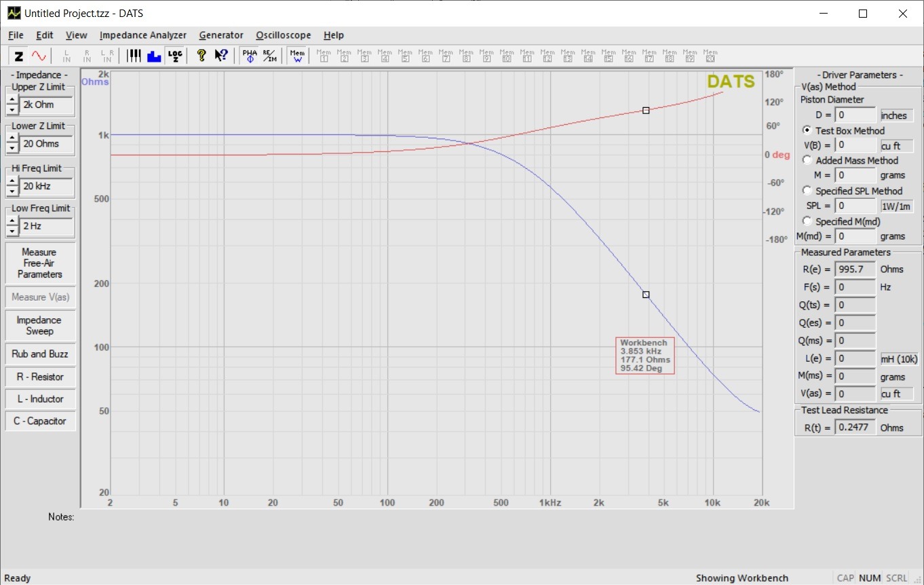Viewport: 924px width, 585px height.
Task: Click the L - Inductor button
Action: pyautogui.click(x=39, y=399)
